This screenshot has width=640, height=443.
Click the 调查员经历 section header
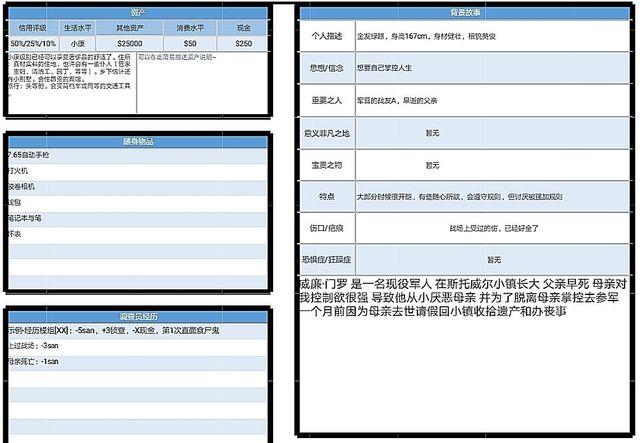tap(138, 314)
